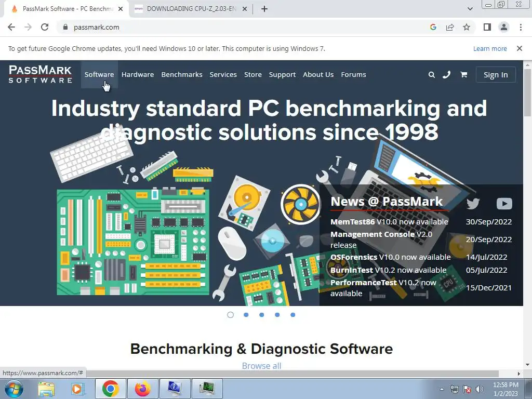
Task: Open Windows Explorer from taskbar
Action: coord(46,389)
